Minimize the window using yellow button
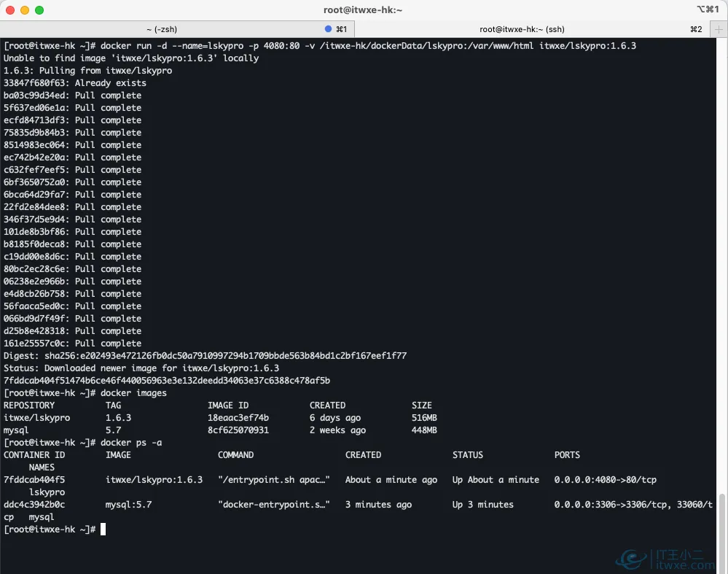 (25, 10)
